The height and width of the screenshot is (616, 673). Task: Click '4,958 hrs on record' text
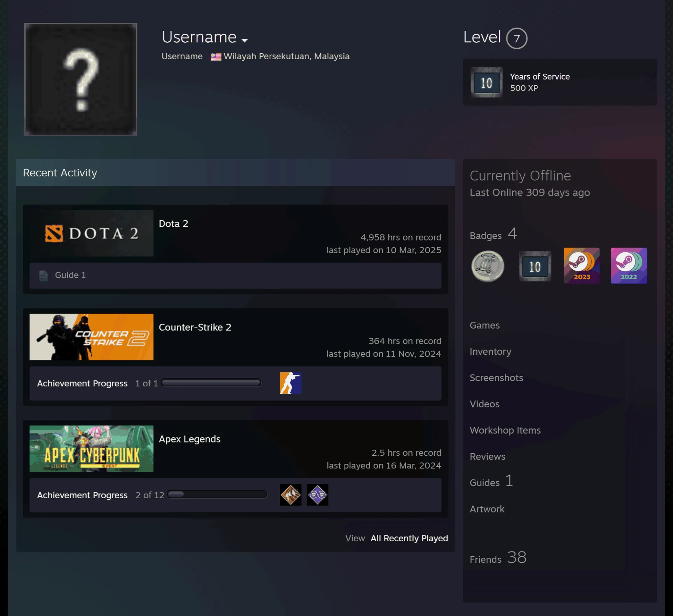(x=401, y=237)
